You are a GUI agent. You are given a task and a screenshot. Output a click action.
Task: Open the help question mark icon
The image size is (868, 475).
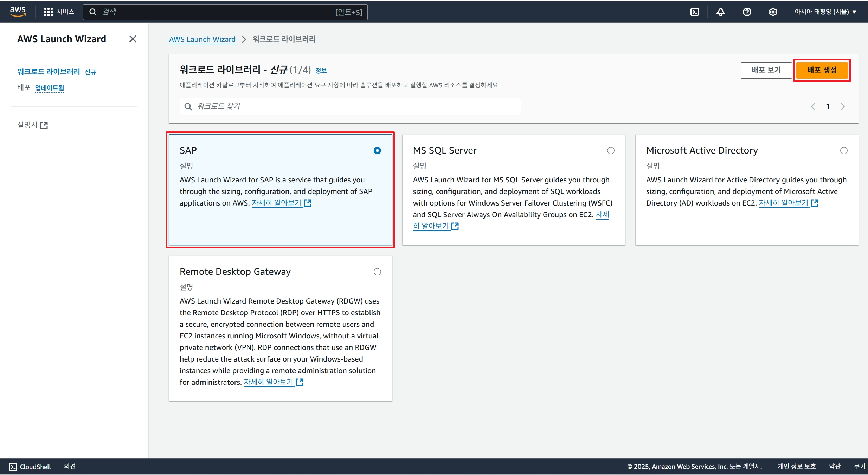tap(747, 12)
